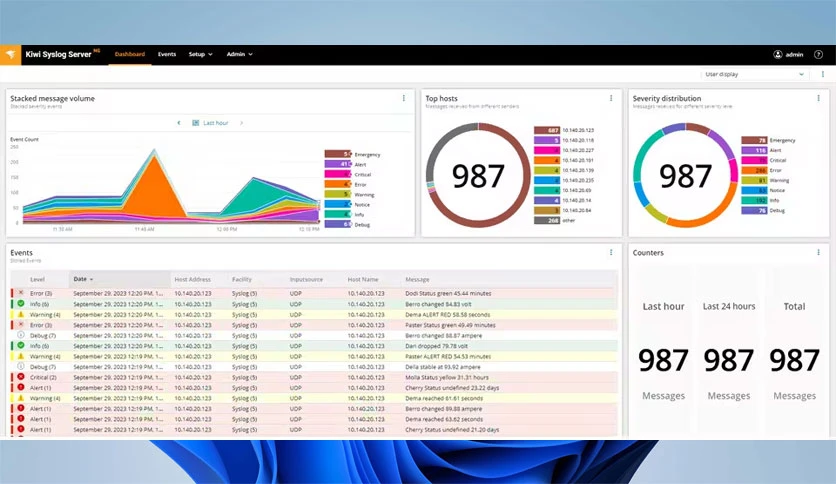Go to next time range arrow

242,123
